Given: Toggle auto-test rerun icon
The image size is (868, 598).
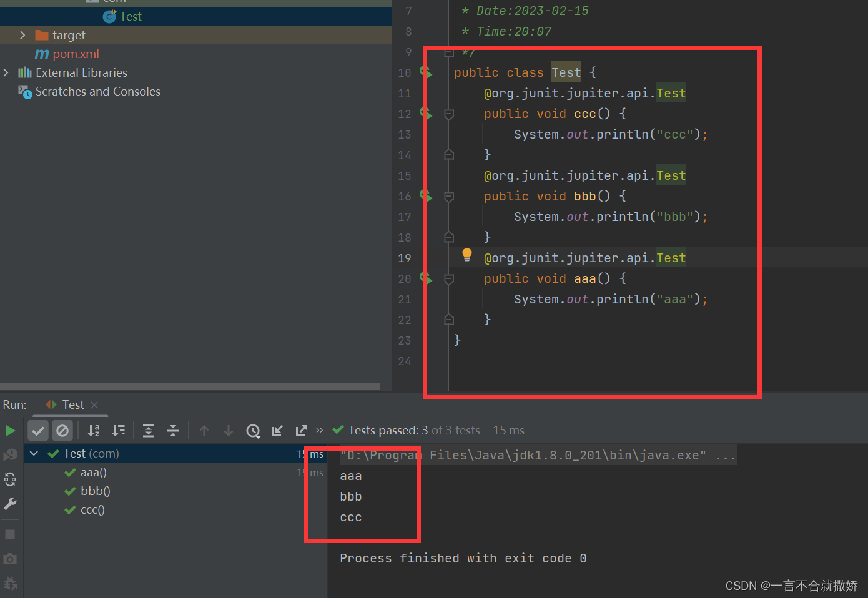Looking at the screenshot, I should [x=10, y=479].
